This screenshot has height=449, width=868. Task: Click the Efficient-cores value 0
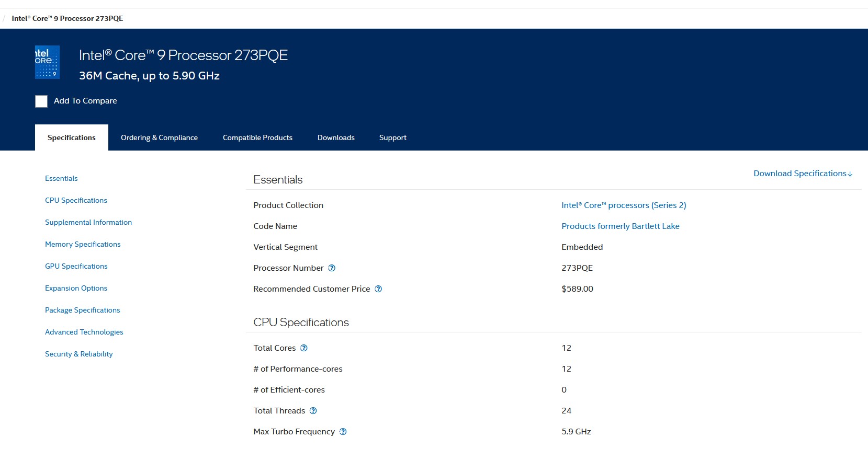[x=564, y=390]
